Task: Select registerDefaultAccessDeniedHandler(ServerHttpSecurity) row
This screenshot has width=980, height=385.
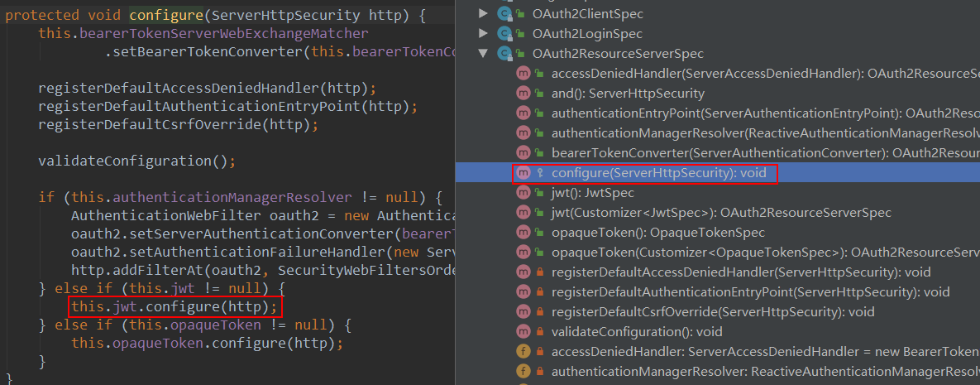Action: pyautogui.click(x=718, y=272)
